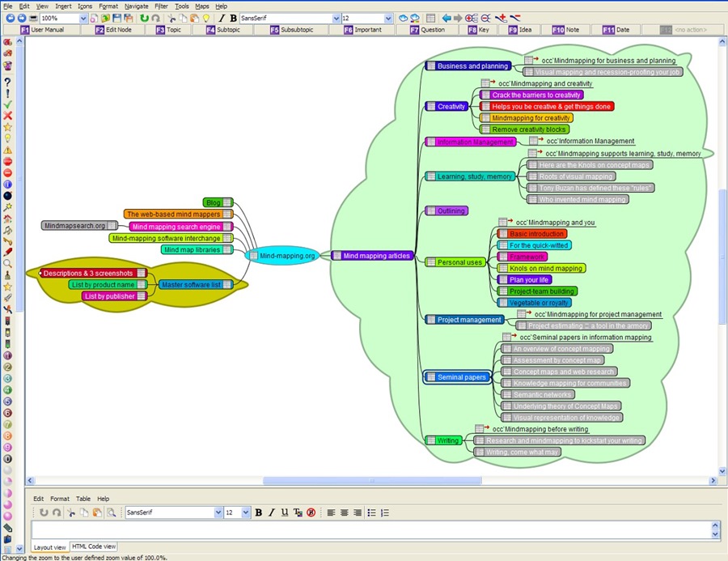The image size is (728, 561).
Task: Add the black bomb icon
Action: 7,196
